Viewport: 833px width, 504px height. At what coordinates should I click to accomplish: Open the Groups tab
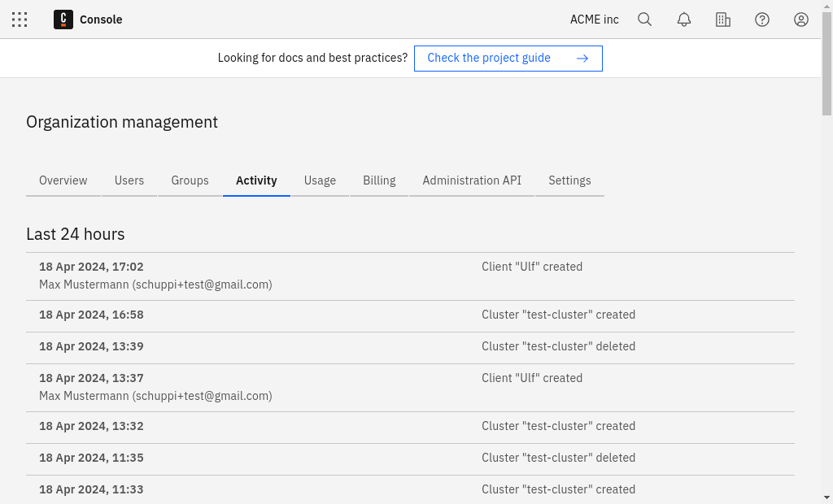click(190, 180)
